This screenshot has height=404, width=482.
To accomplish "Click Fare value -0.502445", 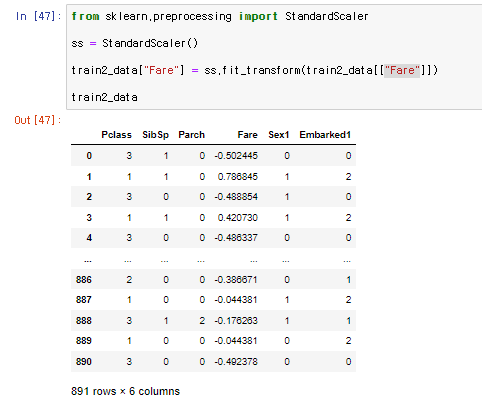I will tap(236, 156).
